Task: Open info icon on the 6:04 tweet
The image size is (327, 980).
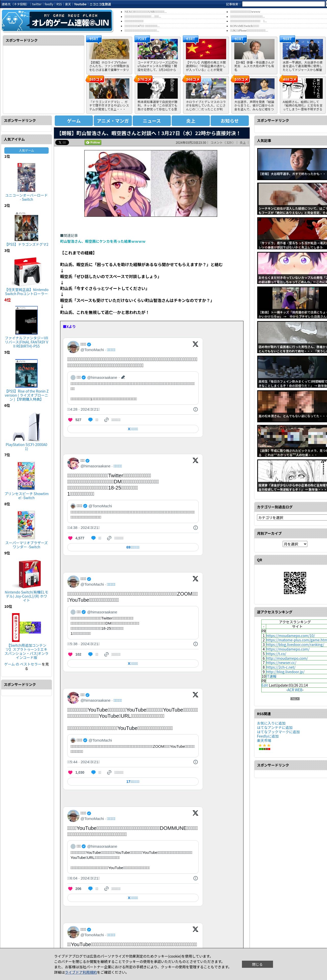Action: click(x=195, y=878)
